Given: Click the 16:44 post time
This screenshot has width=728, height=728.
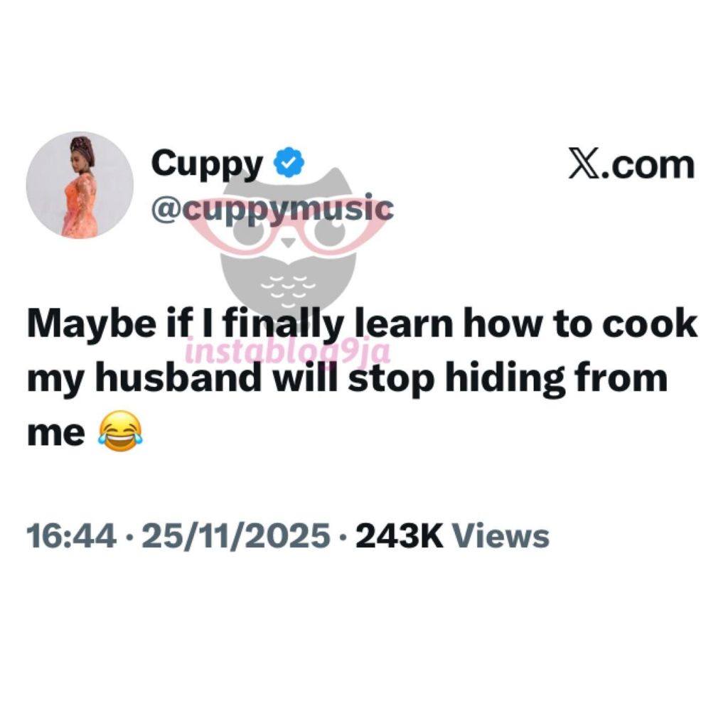Looking at the screenshot, I should click(x=71, y=535).
